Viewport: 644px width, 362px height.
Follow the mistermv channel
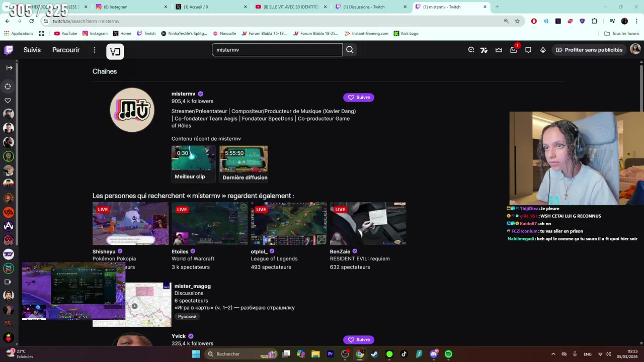(358, 98)
